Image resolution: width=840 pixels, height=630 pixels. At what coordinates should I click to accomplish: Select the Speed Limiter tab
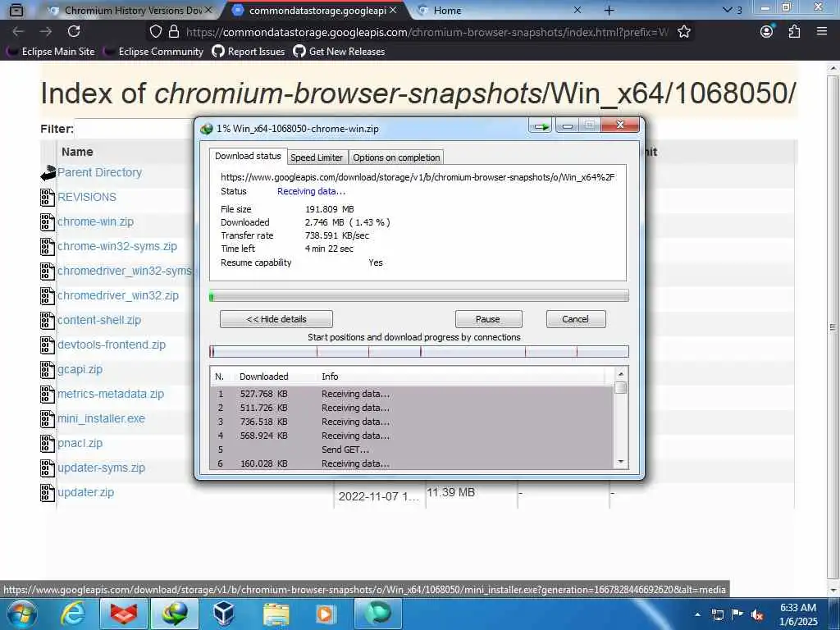click(317, 157)
